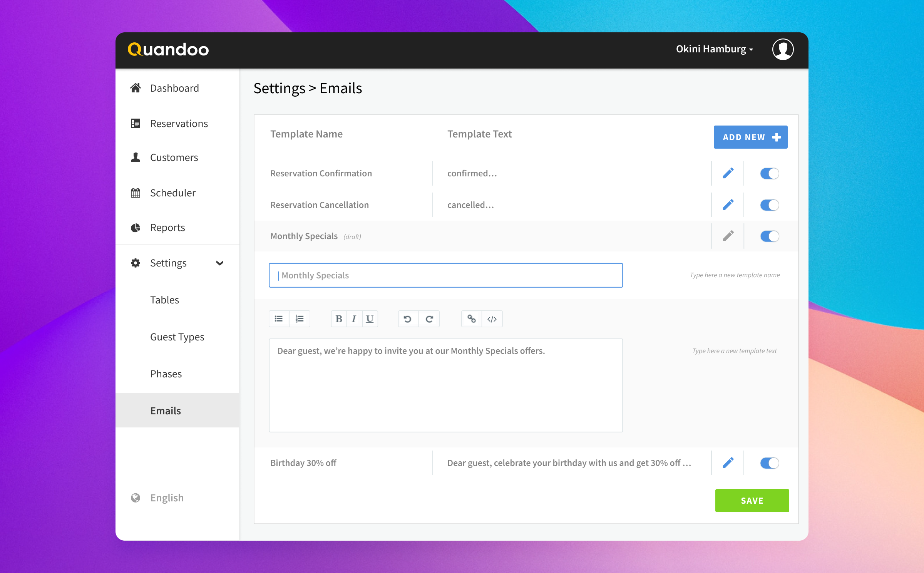The width and height of the screenshot is (924, 573).
Task: Focus the template name input field
Action: click(445, 275)
